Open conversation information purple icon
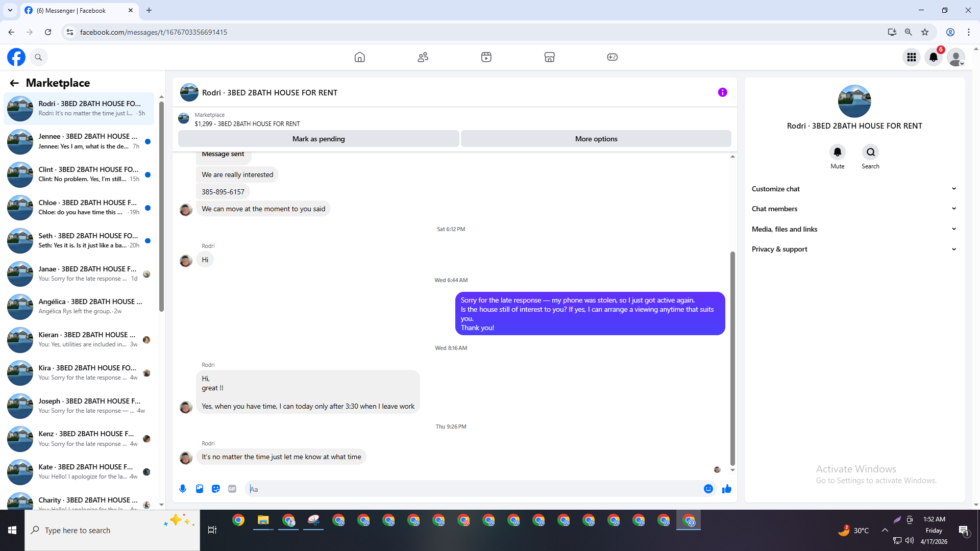This screenshot has height=551, width=980. pos(722,92)
